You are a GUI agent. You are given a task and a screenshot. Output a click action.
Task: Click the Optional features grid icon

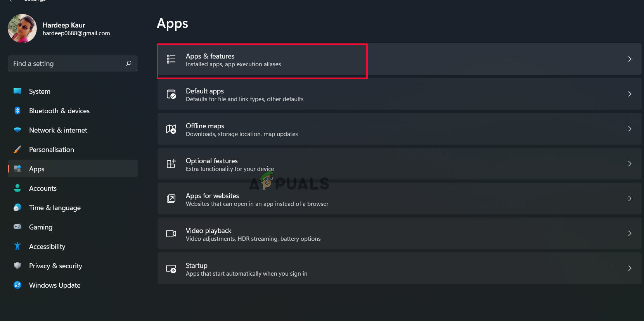(x=171, y=164)
